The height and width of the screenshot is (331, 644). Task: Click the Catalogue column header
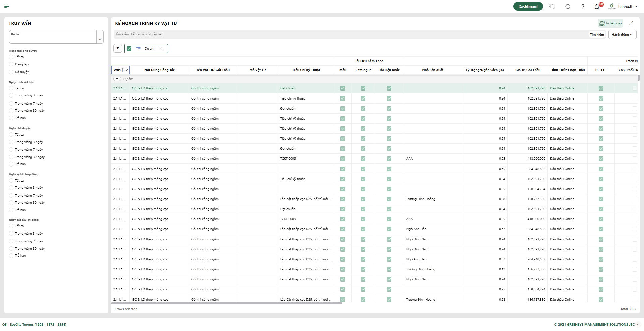point(363,70)
